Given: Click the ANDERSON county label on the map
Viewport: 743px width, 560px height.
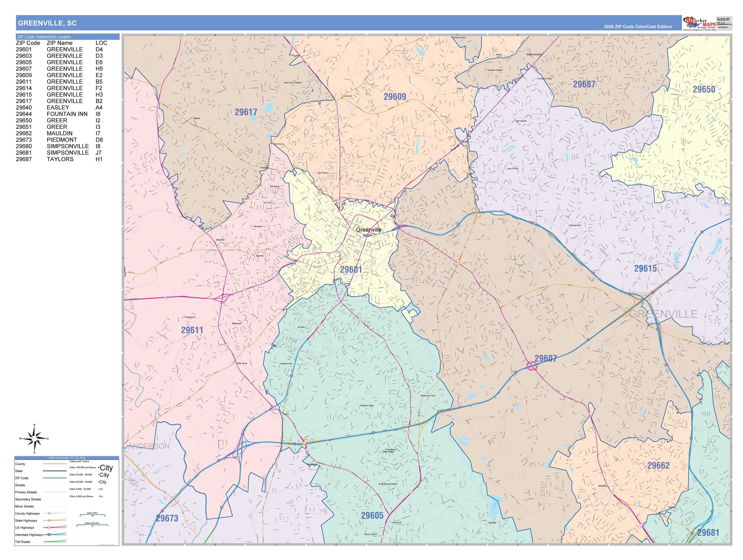Looking at the screenshot, I should [149, 446].
